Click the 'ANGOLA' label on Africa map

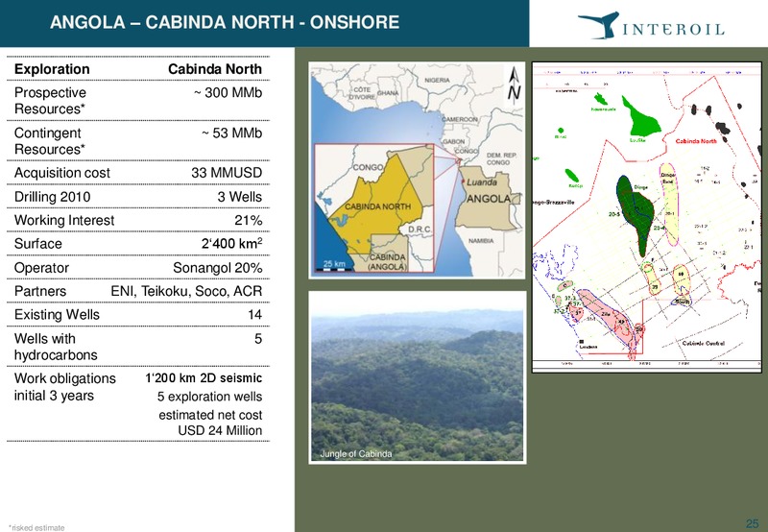489,199
